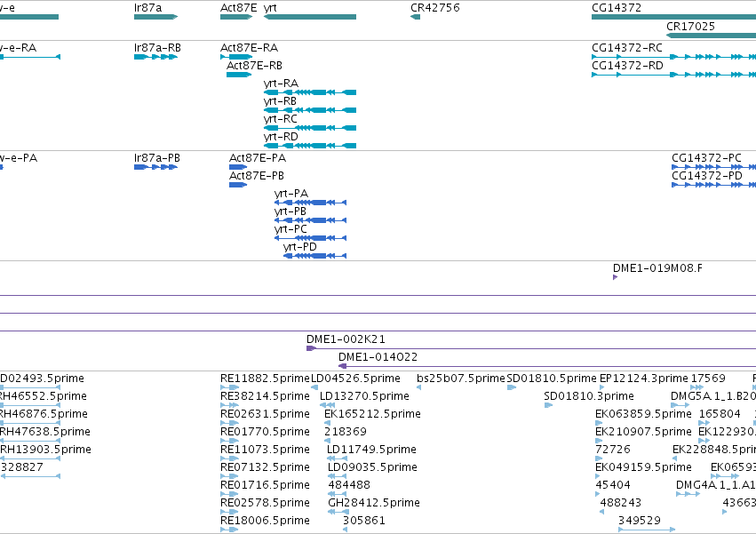The width and height of the screenshot is (756, 534).
Task: Select the CG14372 gene bar
Action: [x=673, y=17]
